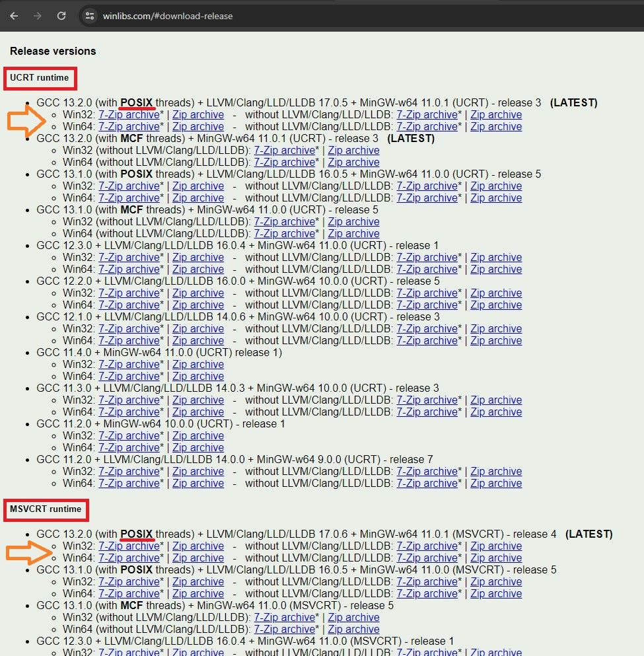
Task: Download UCRT GCC 11.2.0 release 7 Win32 7-Zip archive with LLVM
Action: tap(129, 471)
